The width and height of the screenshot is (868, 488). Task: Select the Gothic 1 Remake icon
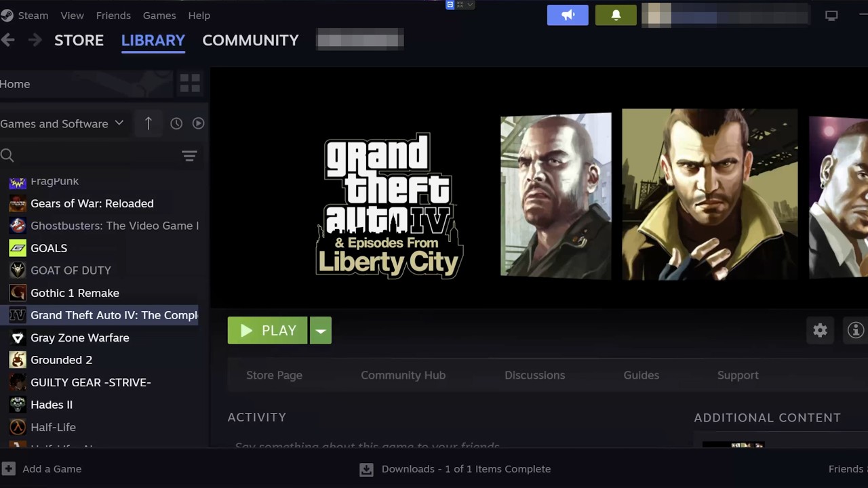pos(18,293)
